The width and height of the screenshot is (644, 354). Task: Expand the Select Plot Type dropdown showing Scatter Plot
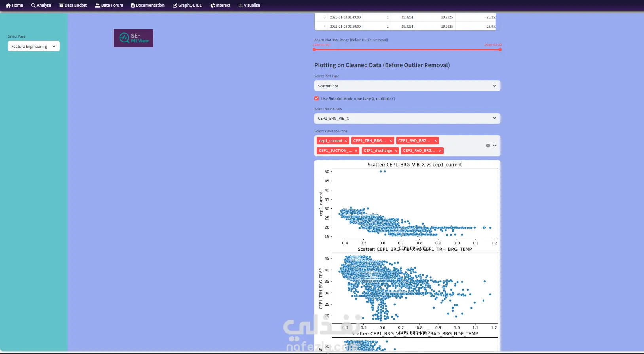pyautogui.click(x=407, y=86)
